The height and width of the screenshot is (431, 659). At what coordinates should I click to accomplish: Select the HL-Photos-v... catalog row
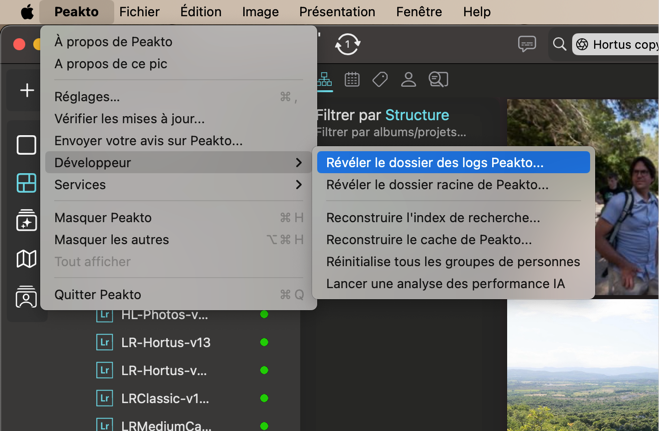182,315
